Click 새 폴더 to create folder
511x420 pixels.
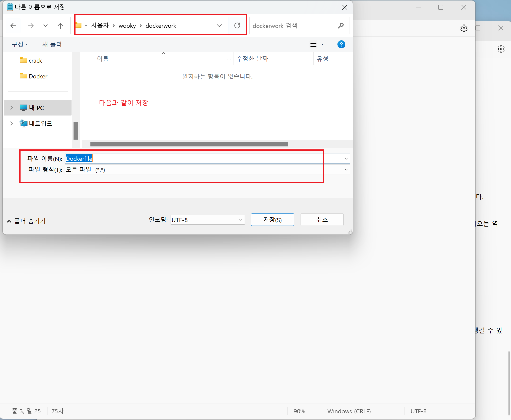pos(52,44)
